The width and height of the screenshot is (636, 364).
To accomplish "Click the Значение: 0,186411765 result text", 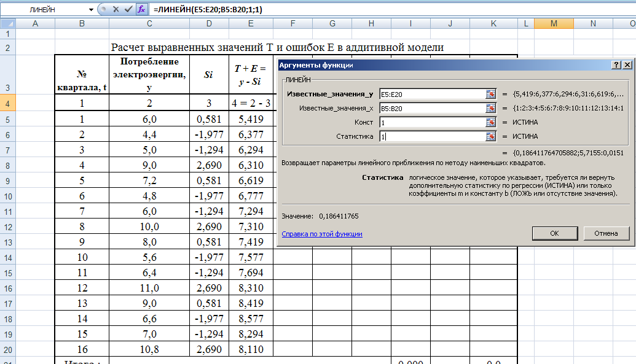I will pos(320,216).
